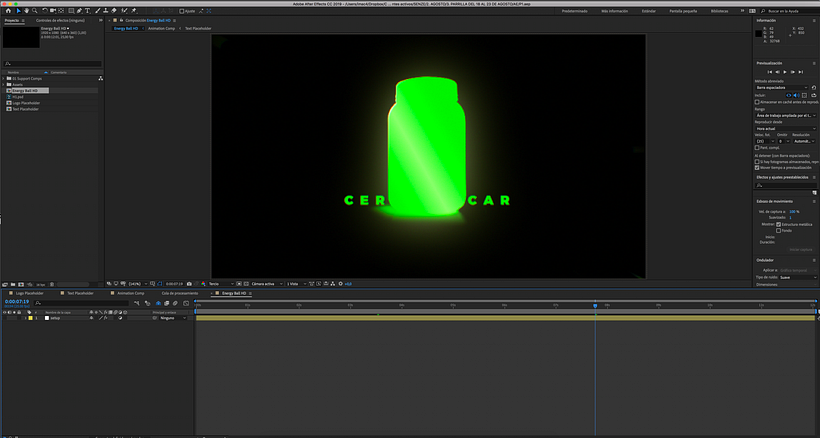Click new folder icon in the Project panel footer
The height and width of the screenshot is (438, 820).
[13, 284]
